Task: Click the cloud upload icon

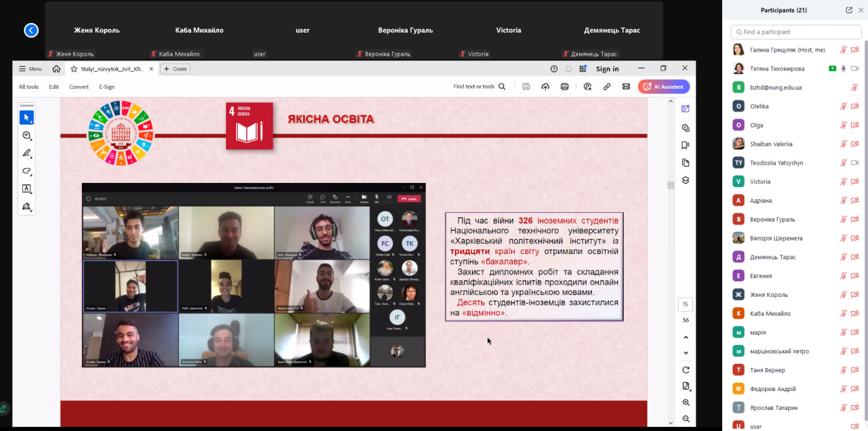Action: [545, 87]
